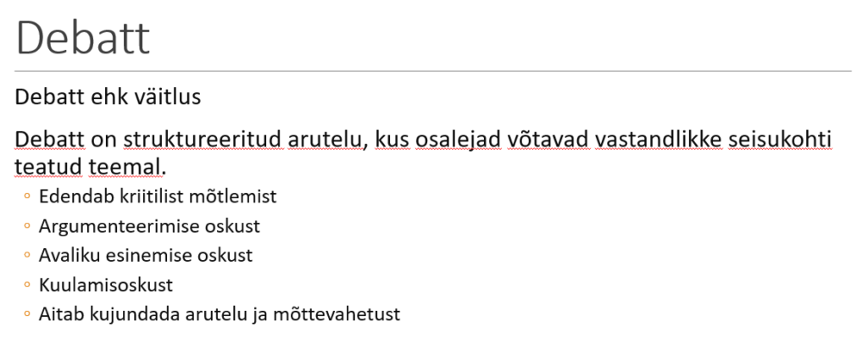The width and height of the screenshot is (868, 360).
Task: Click the orange bullet marker before "Kuulamisoskust"
Action: pos(27,285)
